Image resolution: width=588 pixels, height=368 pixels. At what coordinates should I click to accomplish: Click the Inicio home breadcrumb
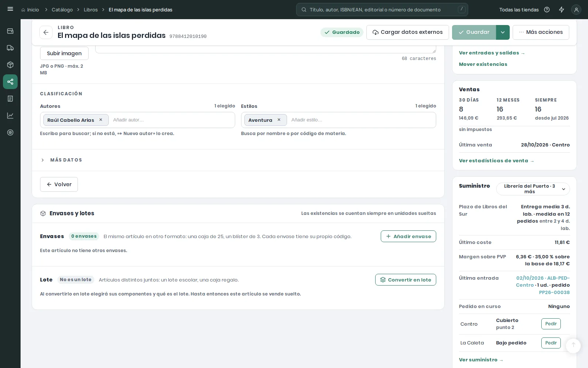(x=30, y=10)
